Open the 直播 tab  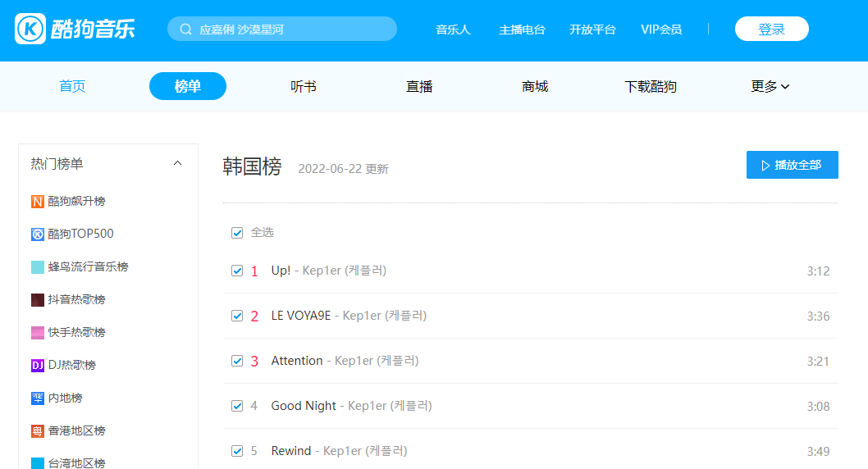point(419,86)
